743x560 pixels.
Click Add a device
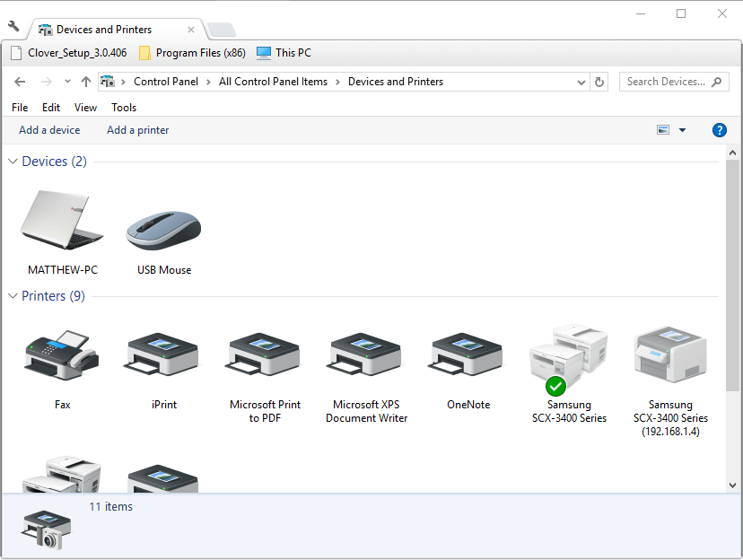[x=49, y=130]
